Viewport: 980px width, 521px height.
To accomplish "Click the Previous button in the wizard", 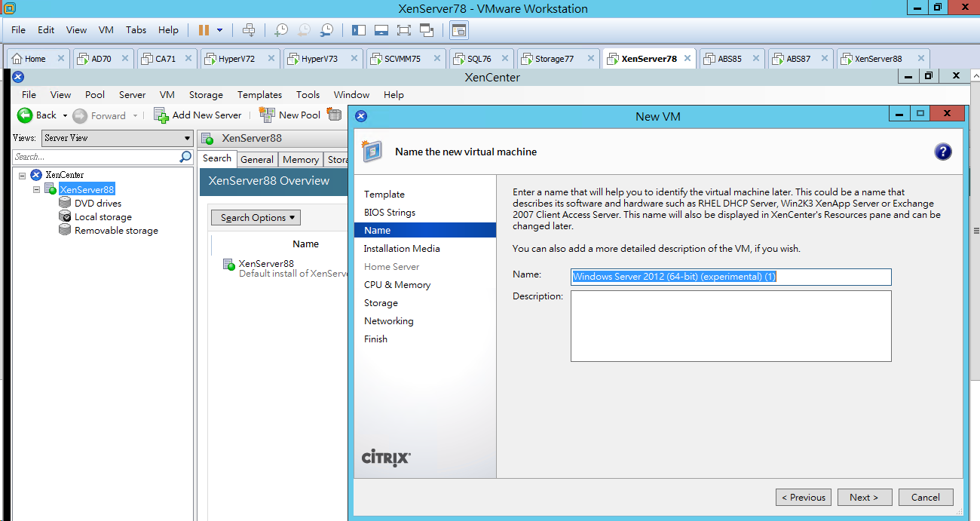I will (x=804, y=497).
